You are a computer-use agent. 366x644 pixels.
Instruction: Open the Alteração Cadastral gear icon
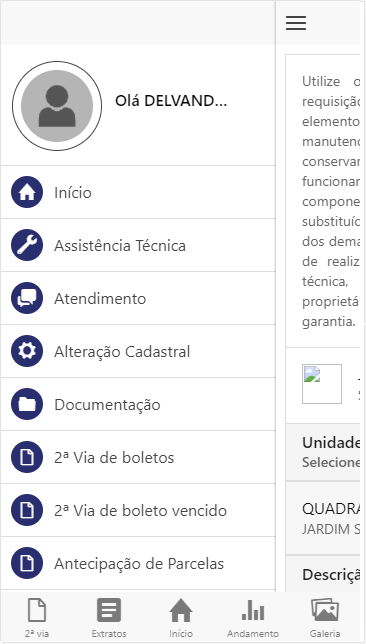click(27, 351)
